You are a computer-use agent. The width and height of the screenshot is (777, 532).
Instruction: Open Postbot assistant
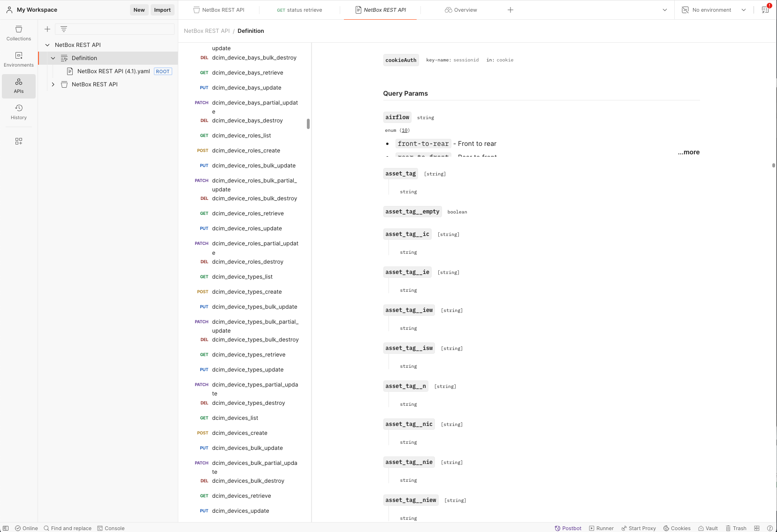pos(568,528)
